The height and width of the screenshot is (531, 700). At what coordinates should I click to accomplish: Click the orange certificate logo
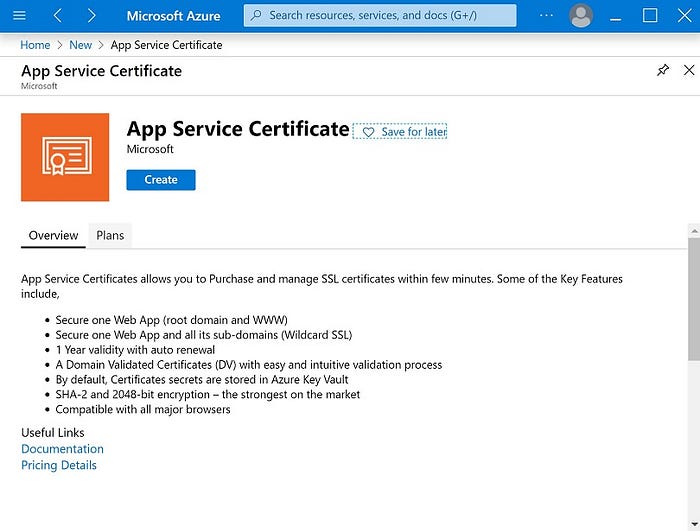click(65, 157)
